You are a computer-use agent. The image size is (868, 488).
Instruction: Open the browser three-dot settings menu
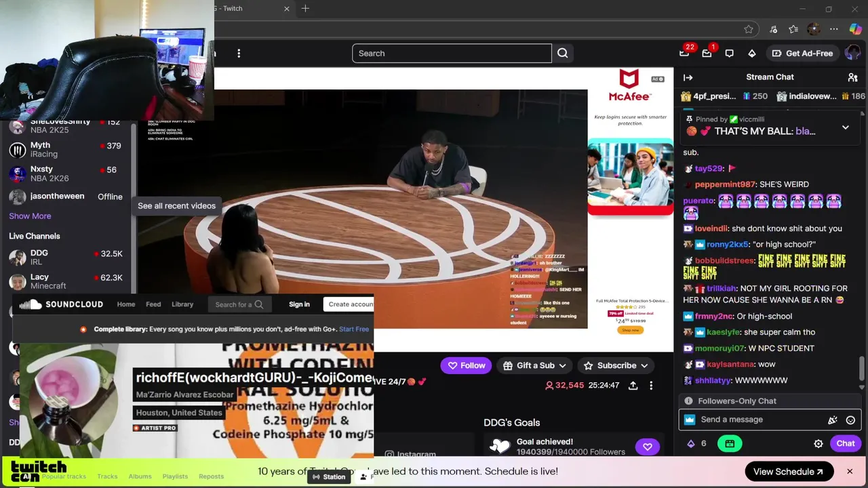[834, 29]
